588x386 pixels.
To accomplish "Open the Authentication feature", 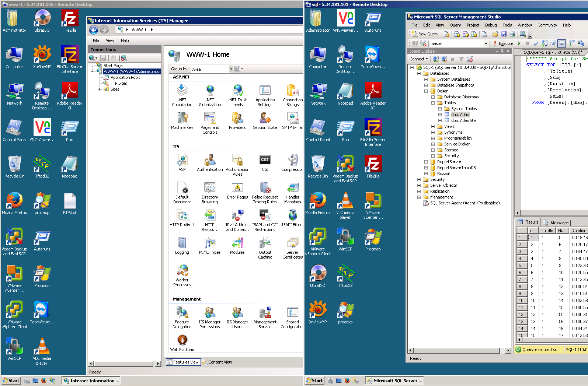I will tap(210, 162).
